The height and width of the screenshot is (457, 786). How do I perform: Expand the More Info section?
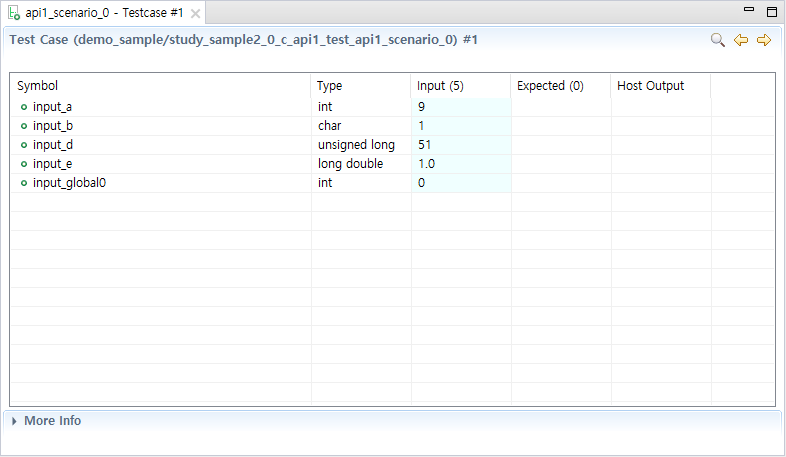tap(14, 421)
